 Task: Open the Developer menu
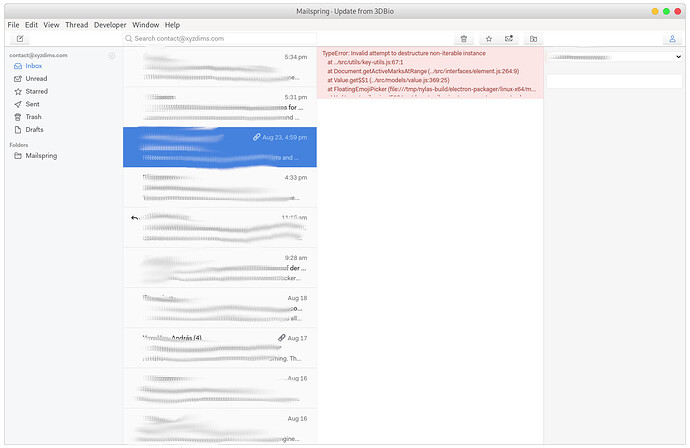[x=110, y=25]
